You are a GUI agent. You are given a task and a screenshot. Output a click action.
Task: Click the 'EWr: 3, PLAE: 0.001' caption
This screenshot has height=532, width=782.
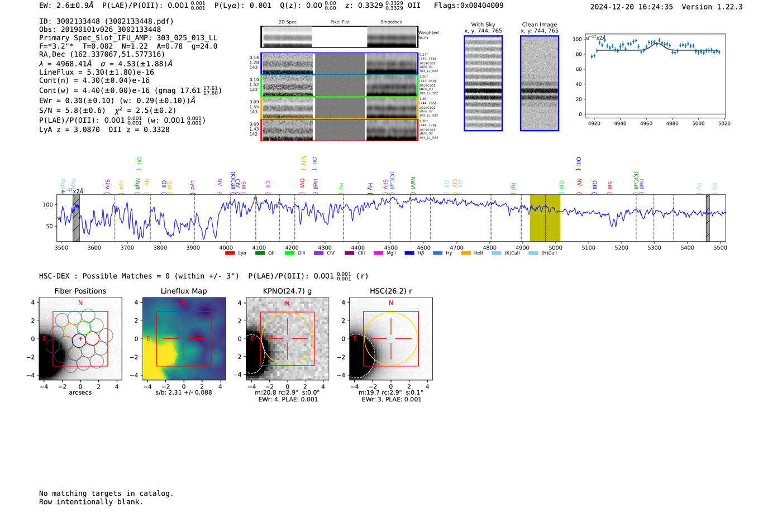coord(392,400)
